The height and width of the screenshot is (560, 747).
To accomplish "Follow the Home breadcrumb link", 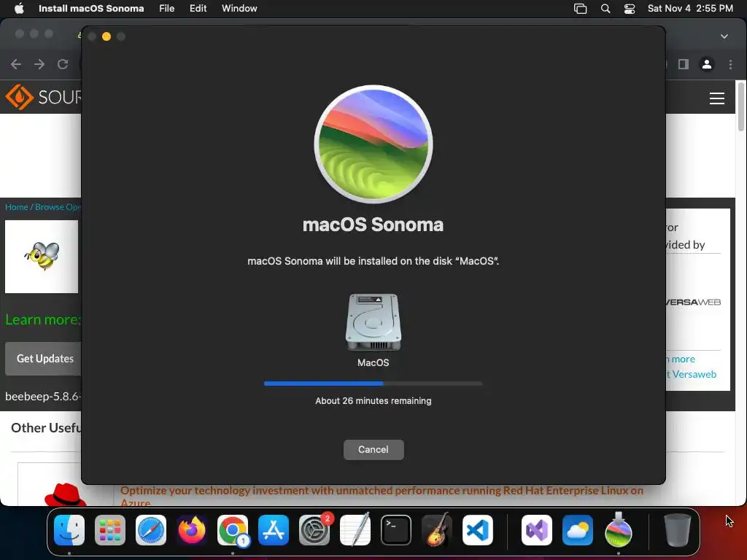I will 17,206.
